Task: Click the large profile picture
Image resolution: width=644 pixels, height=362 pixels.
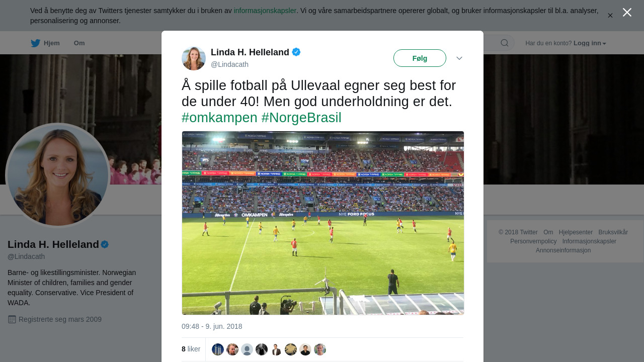Action: click(58, 175)
